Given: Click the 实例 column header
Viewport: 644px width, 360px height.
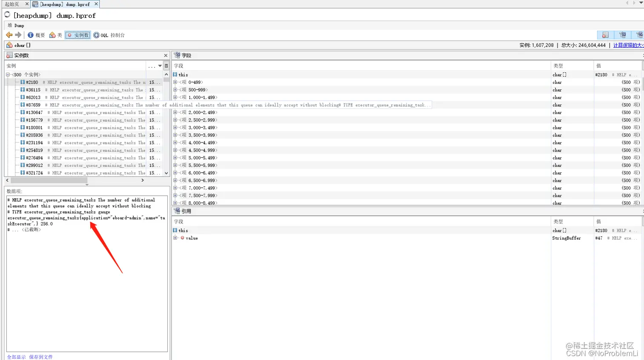Looking at the screenshot, I should pos(75,66).
